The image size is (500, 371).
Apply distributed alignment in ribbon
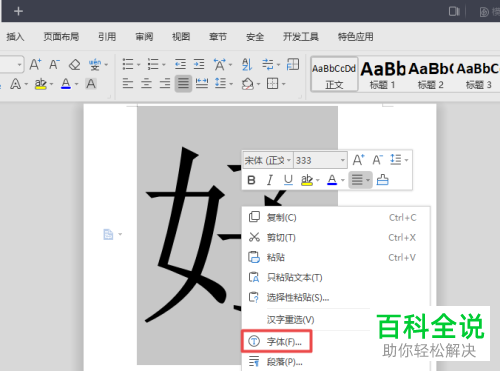click(x=202, y=83)
